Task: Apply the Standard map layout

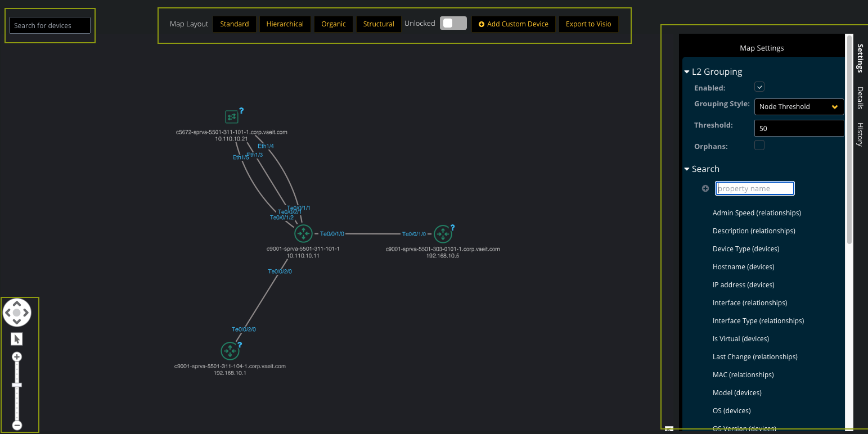Action: click(235, 24)
